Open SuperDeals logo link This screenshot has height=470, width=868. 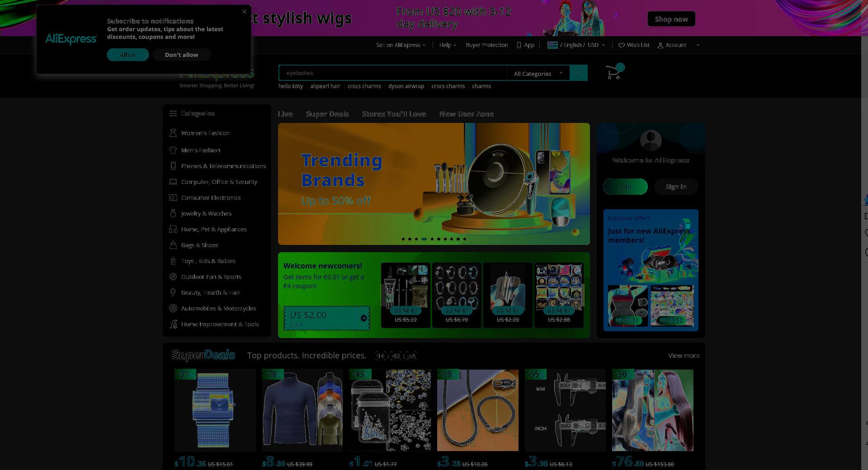203,355
